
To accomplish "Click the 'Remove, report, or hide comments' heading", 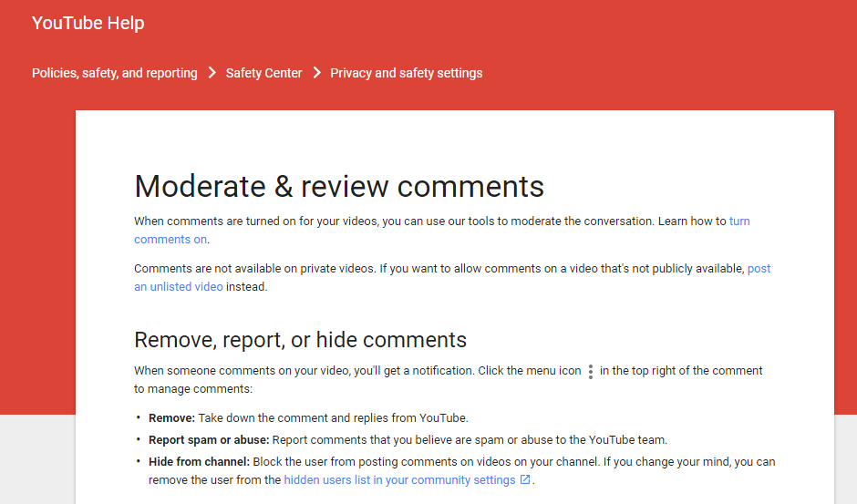I will [300, 339].
